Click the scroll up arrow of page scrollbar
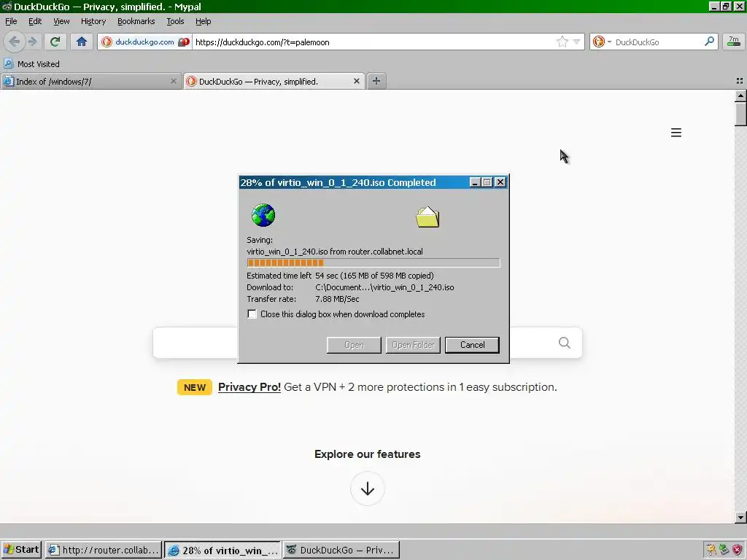This screenshot has width=747, height=560. pos(740,96)
